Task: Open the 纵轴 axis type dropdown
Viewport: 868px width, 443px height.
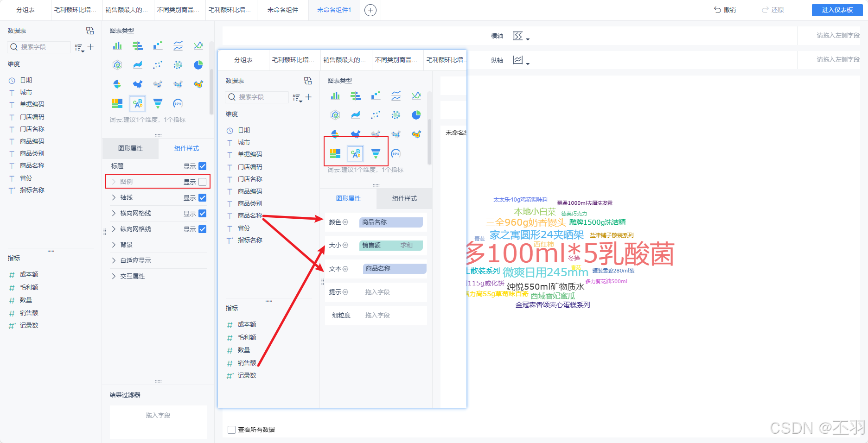Action: click(x=521, y=60)
